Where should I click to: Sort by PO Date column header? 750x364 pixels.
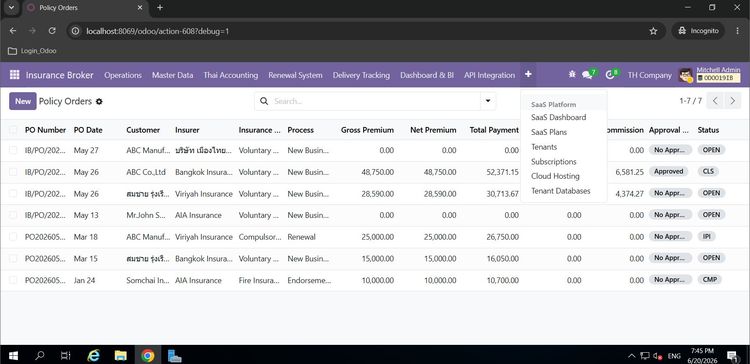88,130
